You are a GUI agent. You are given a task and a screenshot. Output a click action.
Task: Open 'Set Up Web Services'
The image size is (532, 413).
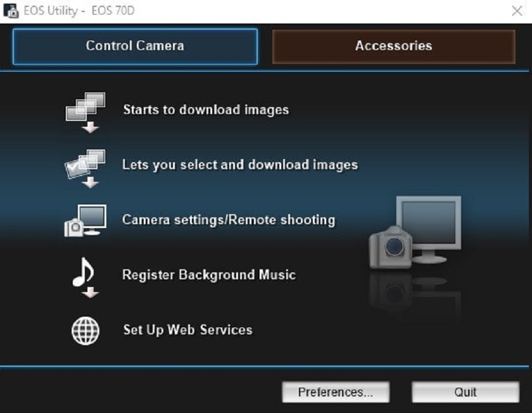tap(188, 330)
